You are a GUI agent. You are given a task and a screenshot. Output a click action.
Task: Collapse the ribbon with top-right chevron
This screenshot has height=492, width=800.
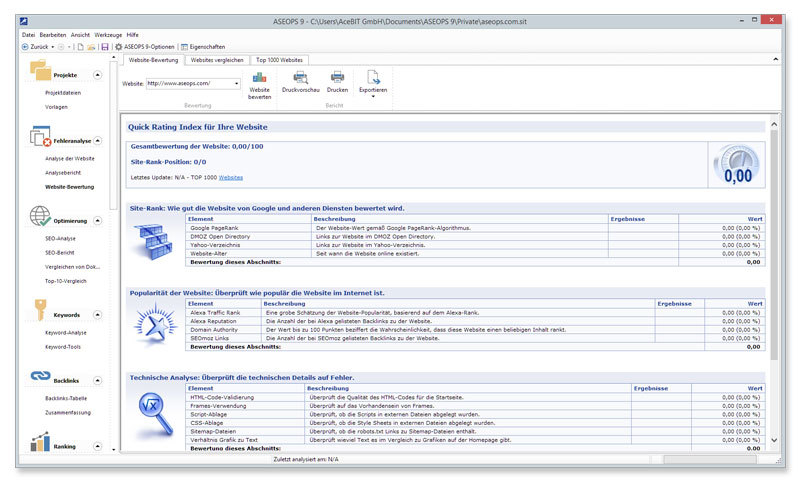point(776,60)
